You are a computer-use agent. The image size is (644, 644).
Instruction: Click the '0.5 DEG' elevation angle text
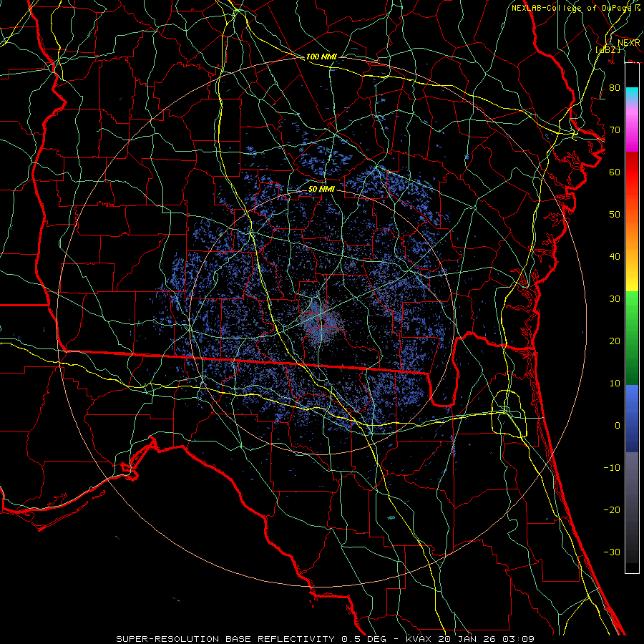pos(363,639)
